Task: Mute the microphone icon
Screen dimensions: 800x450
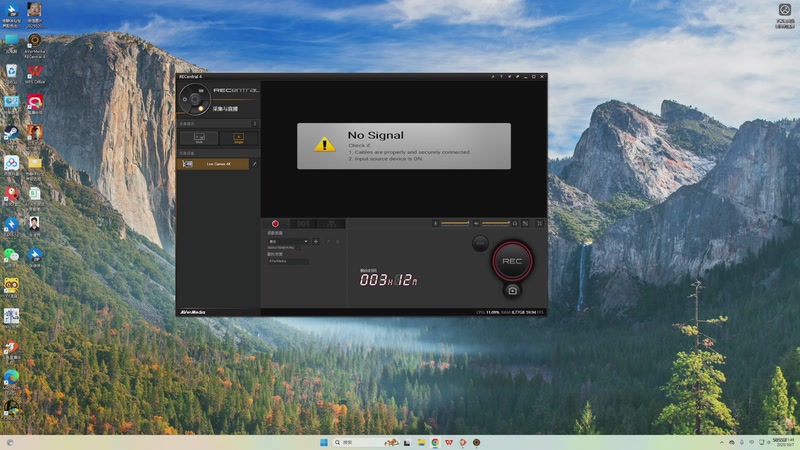Action: [435, 223]
